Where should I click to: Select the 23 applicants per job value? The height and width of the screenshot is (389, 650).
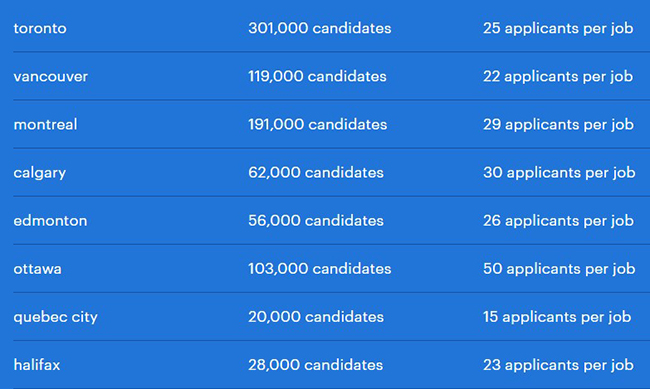tap(558, 366)
